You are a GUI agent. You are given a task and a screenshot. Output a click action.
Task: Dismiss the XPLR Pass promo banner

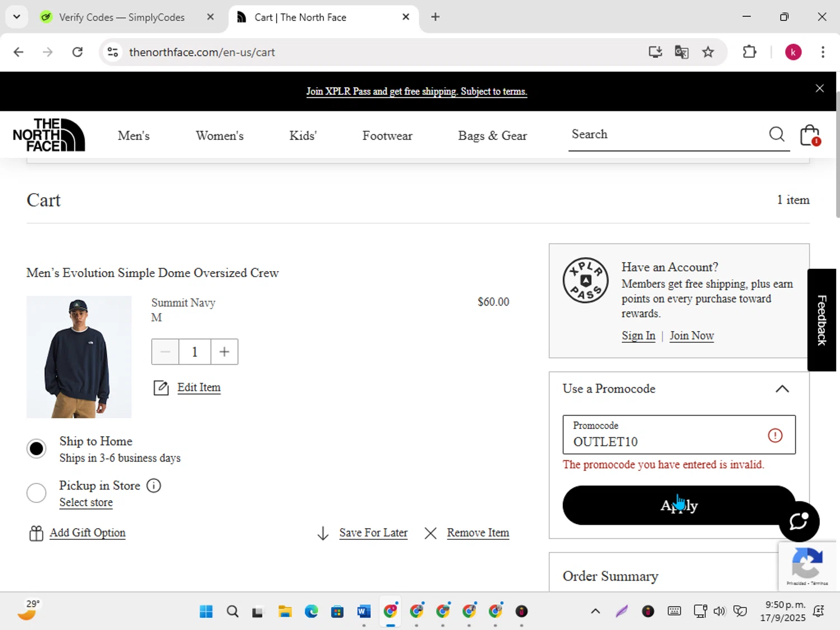coord(820,88)
